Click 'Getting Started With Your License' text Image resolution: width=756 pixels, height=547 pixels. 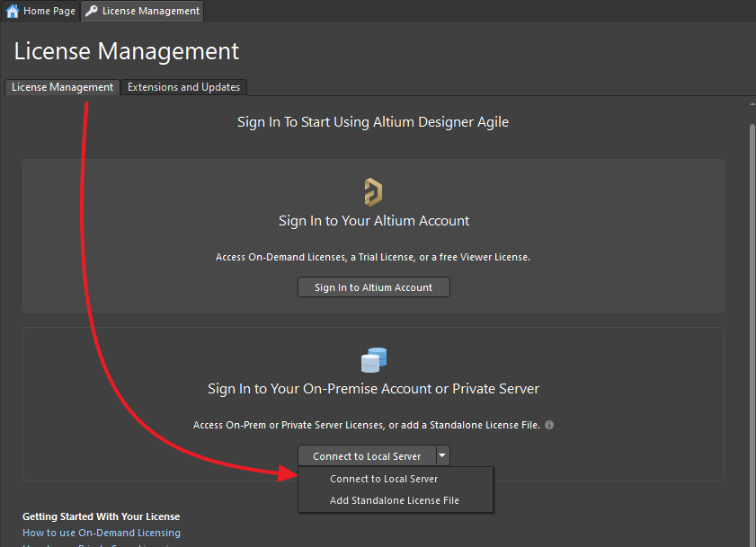[x=102, y=516]
